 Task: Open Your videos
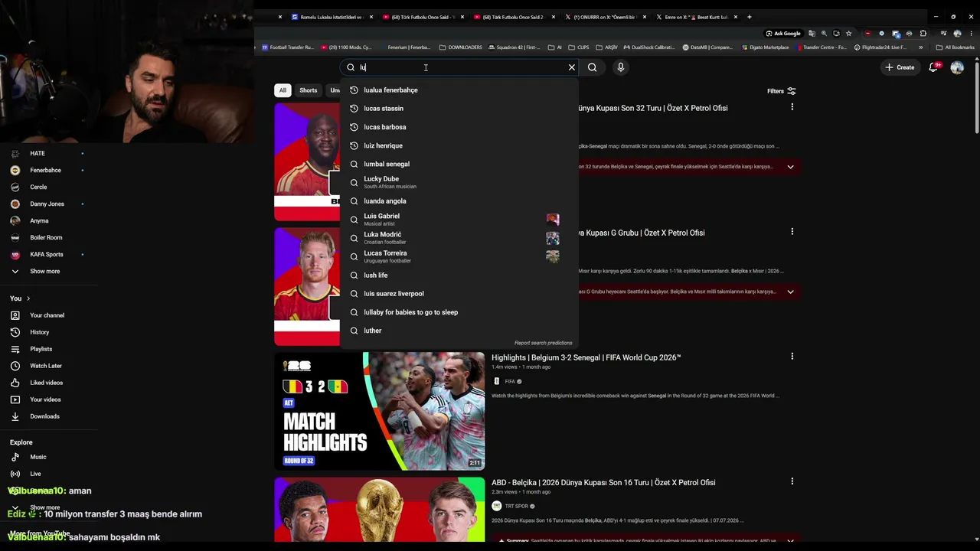pyautogui.click(x=45, y=399)
